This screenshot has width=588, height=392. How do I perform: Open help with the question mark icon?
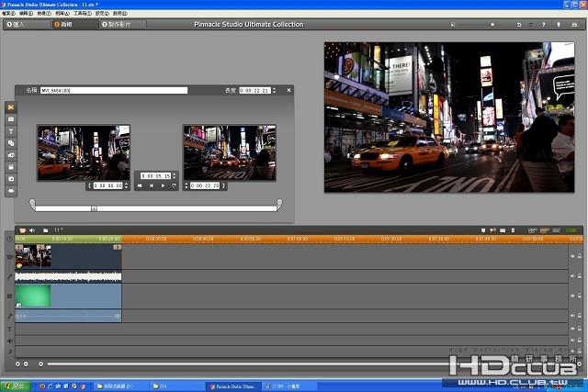click(543, 25)
